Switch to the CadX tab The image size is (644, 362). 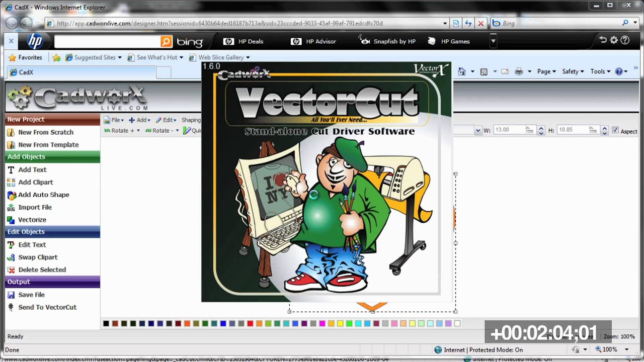[80, 72]
